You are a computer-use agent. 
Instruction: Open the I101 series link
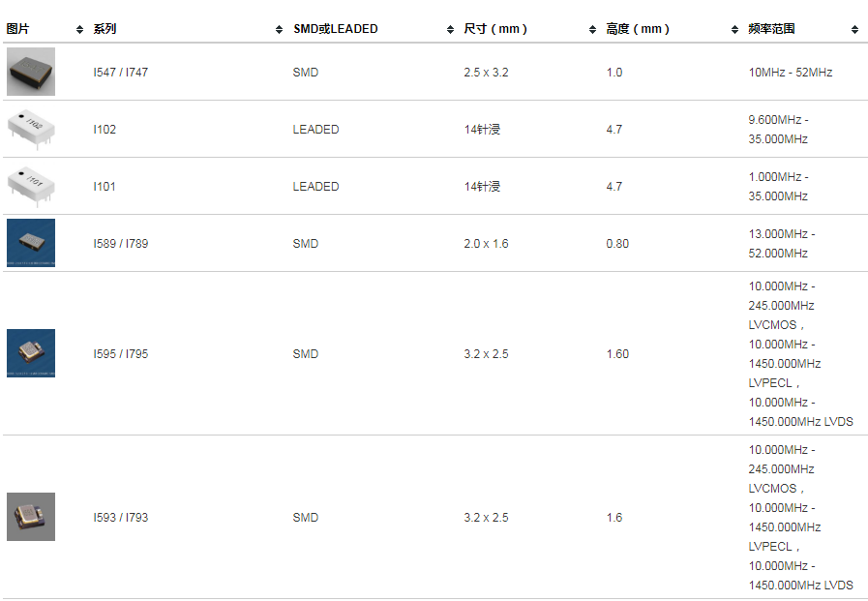click(105, 187)
